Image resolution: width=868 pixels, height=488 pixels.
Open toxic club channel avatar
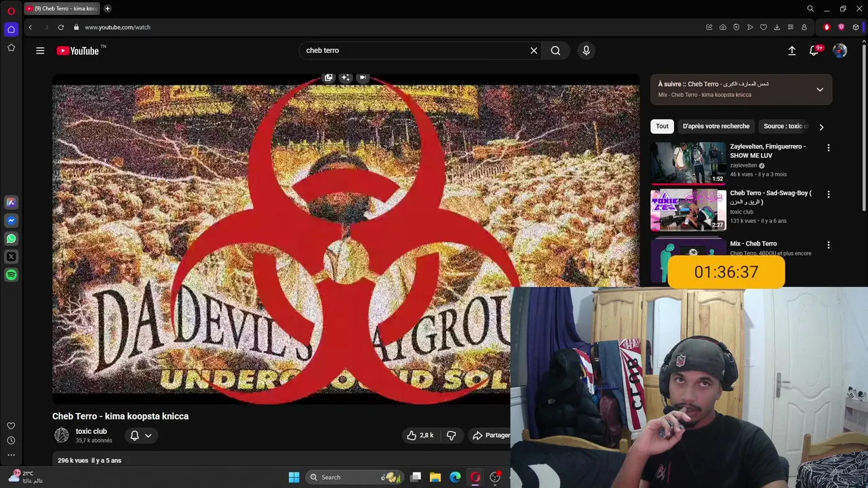62,436
